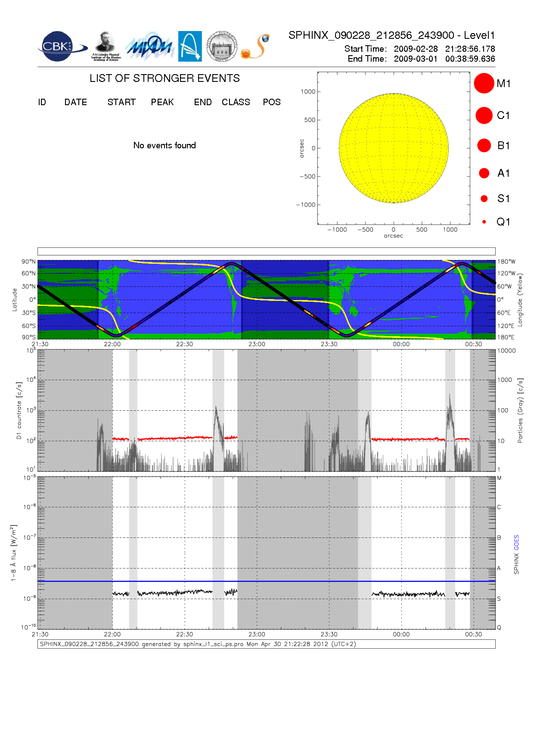
Task: Click the orange S SphinX logo
Action: click(x=255, y=47)
